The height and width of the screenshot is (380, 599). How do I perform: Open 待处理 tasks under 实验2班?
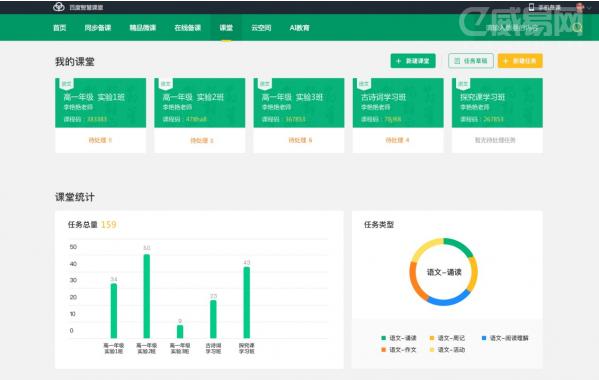click(x=202, y=141)
